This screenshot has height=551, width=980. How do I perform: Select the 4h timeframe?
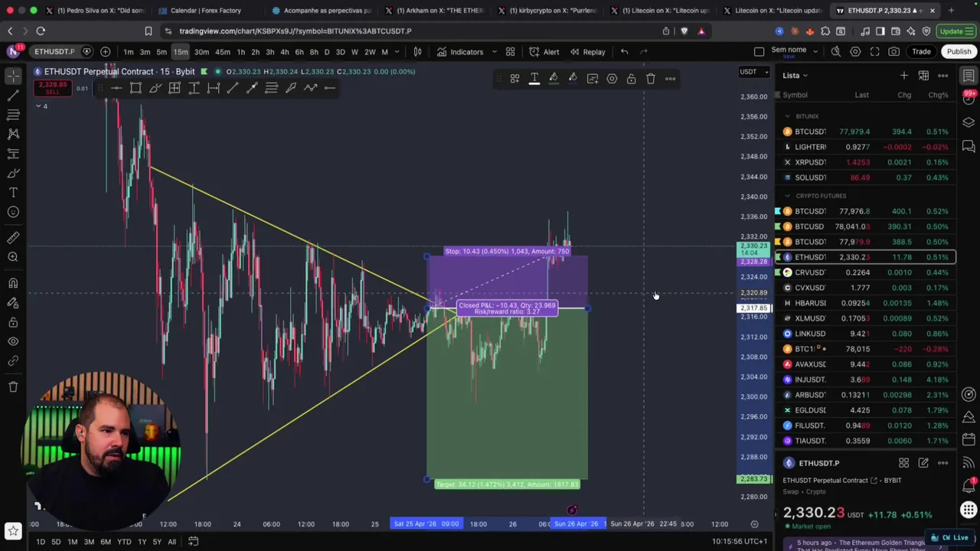pos(284,51)
